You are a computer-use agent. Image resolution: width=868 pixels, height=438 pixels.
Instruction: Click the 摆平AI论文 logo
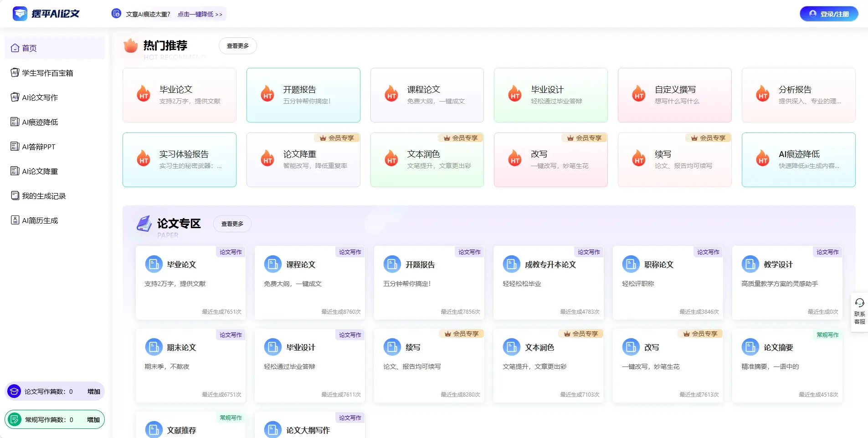pyautogui.click(x=46, y=13)
